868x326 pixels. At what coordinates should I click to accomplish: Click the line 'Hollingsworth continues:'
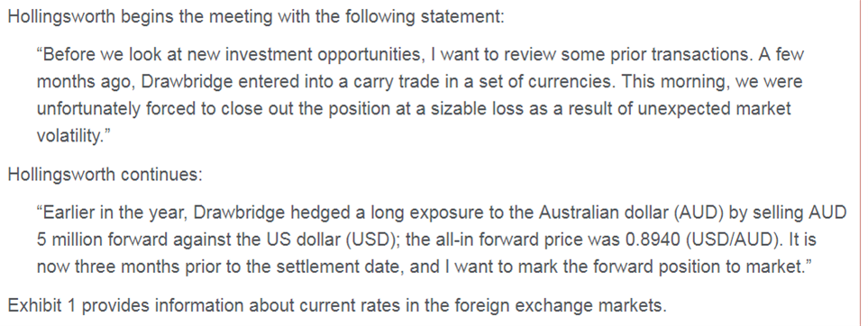pos(105,175)
